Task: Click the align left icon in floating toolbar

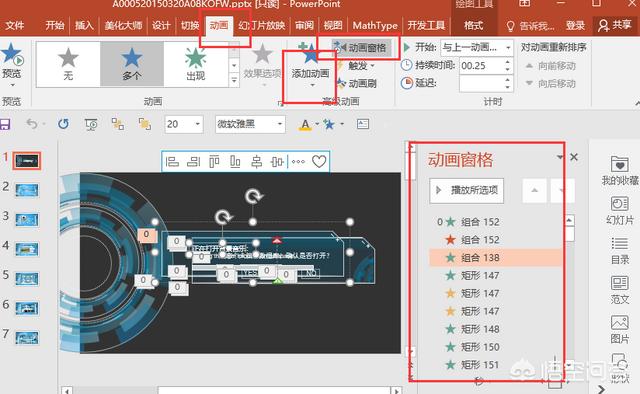Action: (172, 162)
